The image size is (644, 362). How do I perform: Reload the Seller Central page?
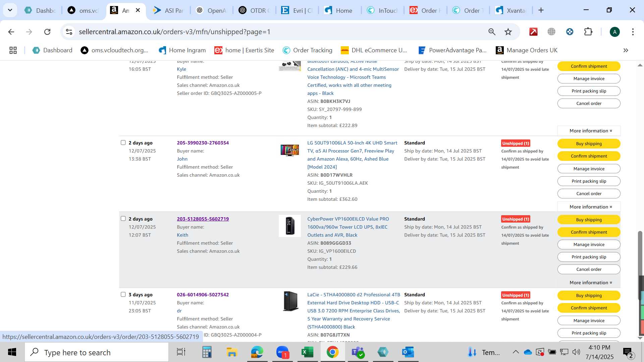47,32
